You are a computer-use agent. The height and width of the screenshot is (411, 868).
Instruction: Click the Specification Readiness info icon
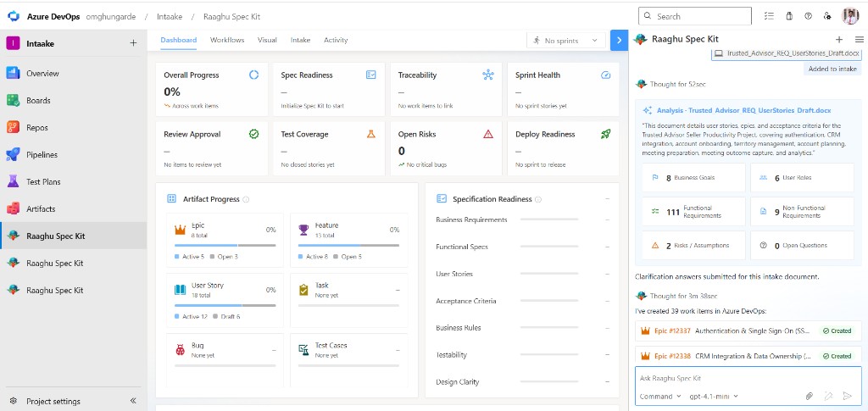538,199
